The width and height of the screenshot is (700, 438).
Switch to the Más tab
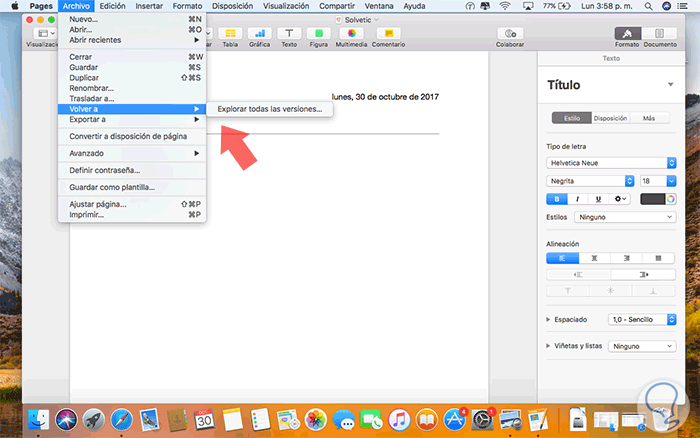tap(649, 118)
